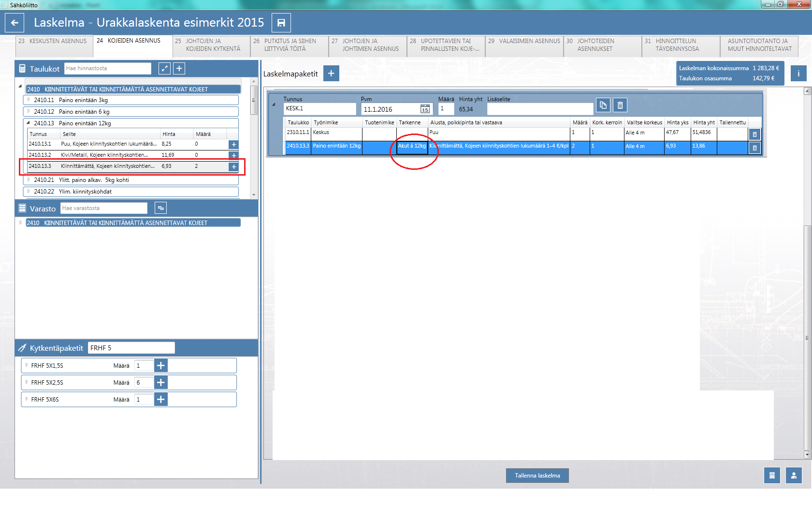Image resolution: width=812 pixels, height=508 pixels.
Task: Edit the Tunnus field KESK.1
Action: point(320,109)
